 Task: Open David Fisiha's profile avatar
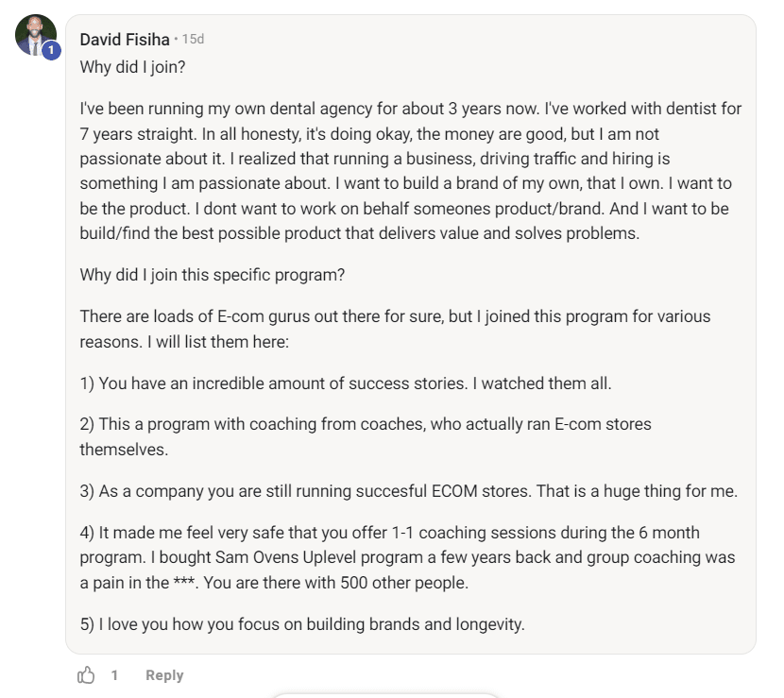(x=36, y=35)
